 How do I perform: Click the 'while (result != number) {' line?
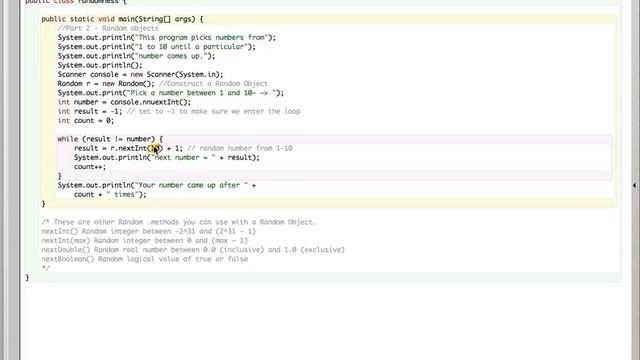pyautogui.click(x=110, y=139)
